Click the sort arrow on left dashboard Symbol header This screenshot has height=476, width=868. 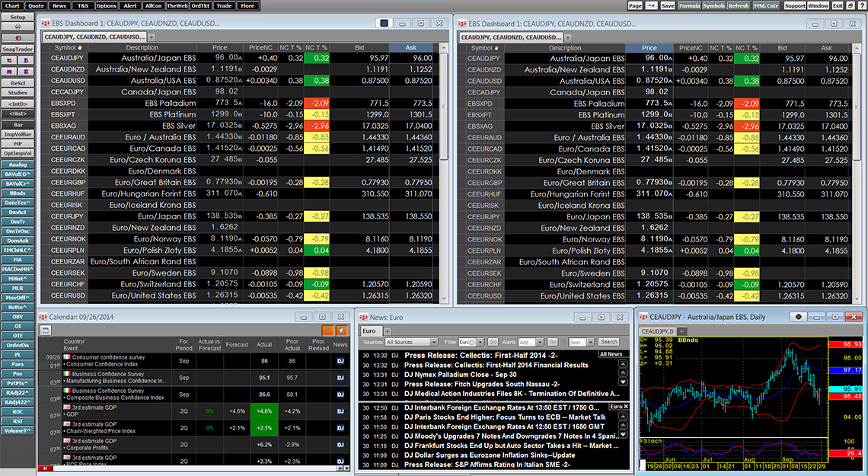(x=80, y=47)
